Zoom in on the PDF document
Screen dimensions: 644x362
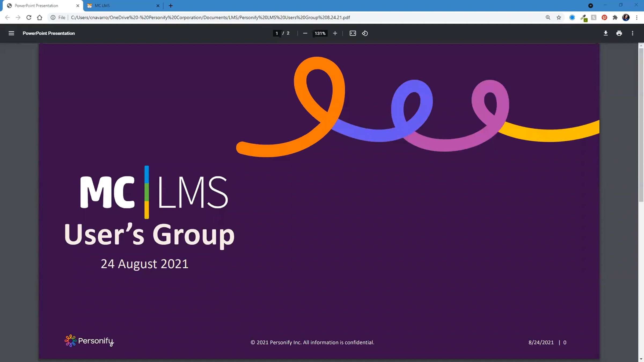coord(335,33)
